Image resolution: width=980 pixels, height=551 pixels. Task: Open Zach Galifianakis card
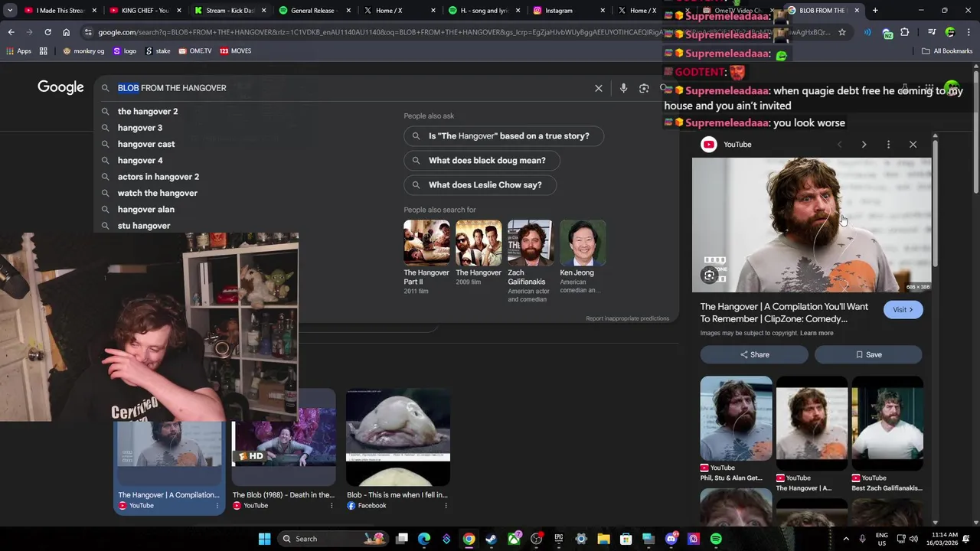[x=530, y=262]
